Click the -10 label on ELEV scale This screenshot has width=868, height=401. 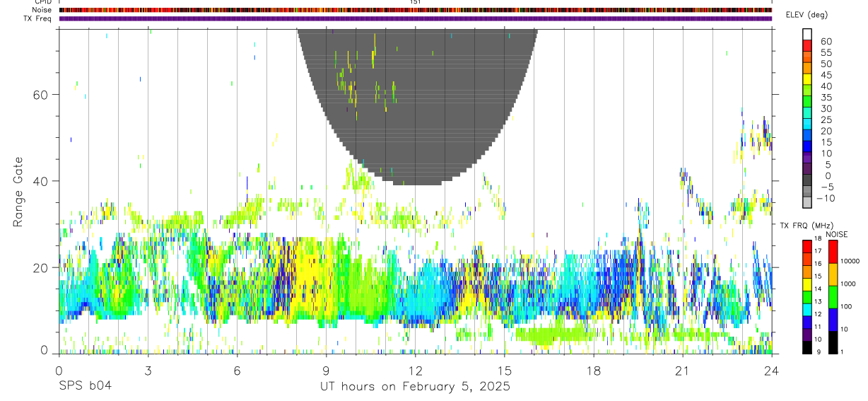[826, 199]
